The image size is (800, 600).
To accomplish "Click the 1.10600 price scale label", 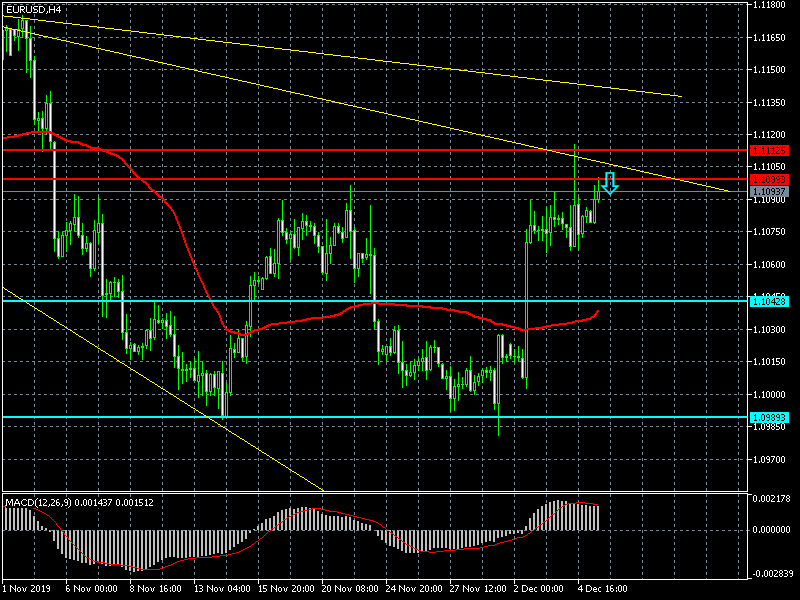I will [x=769, y=265].
